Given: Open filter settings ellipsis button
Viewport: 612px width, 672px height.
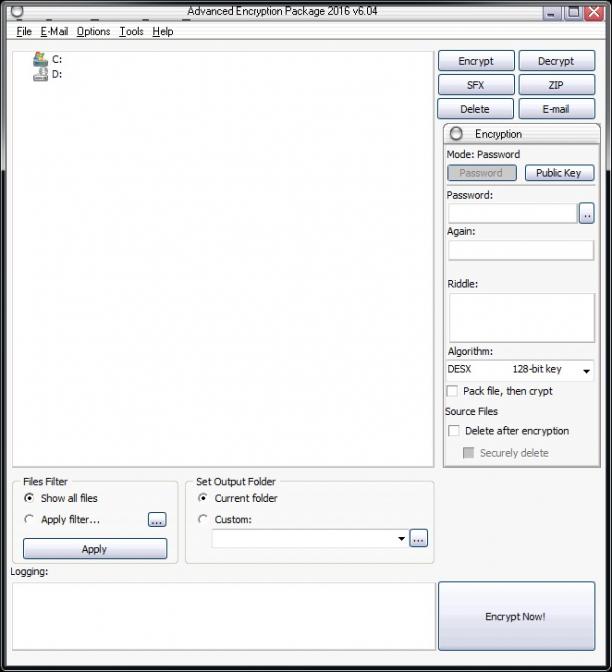Looking at the screenshot, I should (x=157, y=520).
